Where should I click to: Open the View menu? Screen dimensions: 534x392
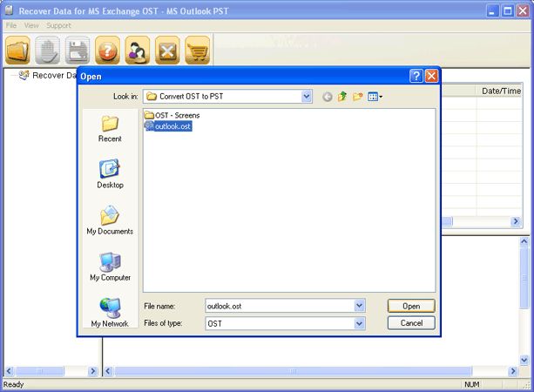point(31,25)
